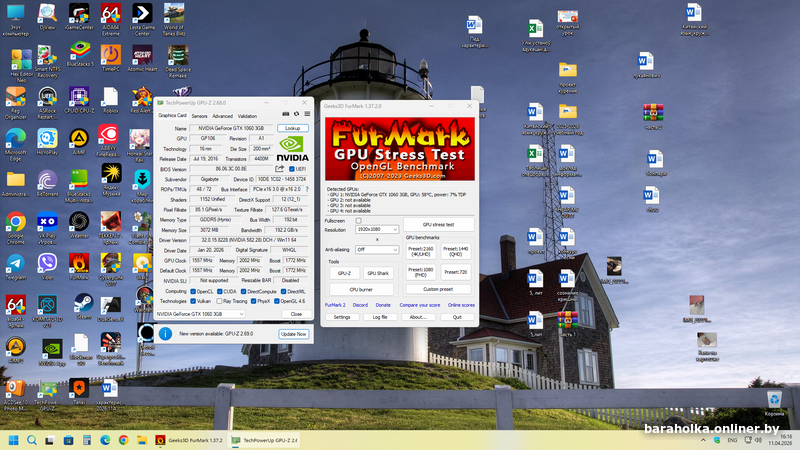Open Recycle Bin on desktop
This screenshot has height=450, width=800.
click(774, 403)
